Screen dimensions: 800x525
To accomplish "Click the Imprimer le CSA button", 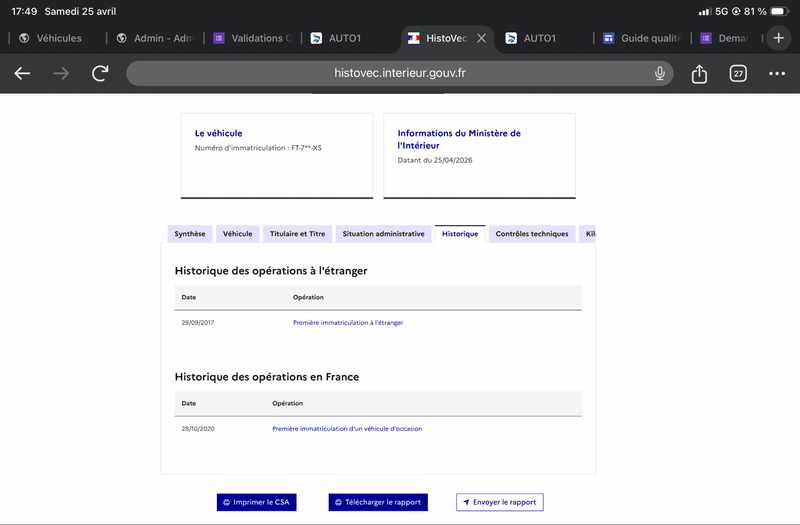I will [256, 502].
